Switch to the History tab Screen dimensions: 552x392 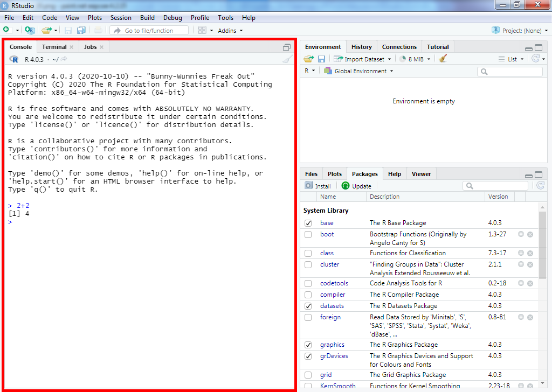click(x=361, y=47)
